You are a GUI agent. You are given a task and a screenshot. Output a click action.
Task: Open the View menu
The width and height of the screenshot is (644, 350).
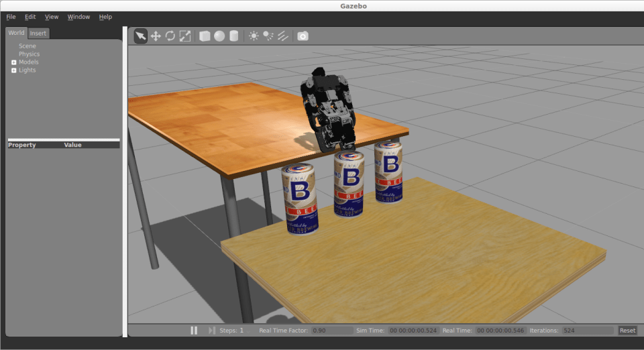pyautogui.click(x=52, y=17)
